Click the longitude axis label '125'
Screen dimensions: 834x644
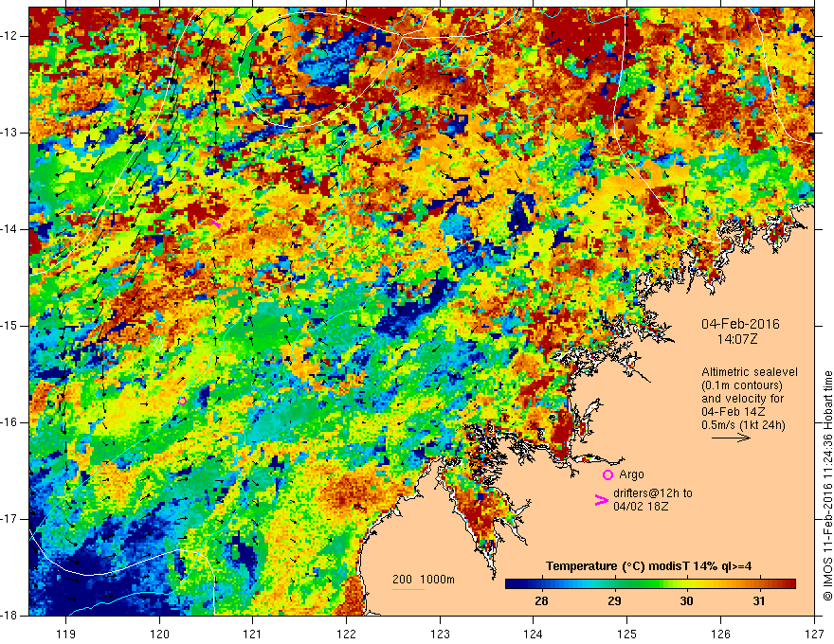627,634
